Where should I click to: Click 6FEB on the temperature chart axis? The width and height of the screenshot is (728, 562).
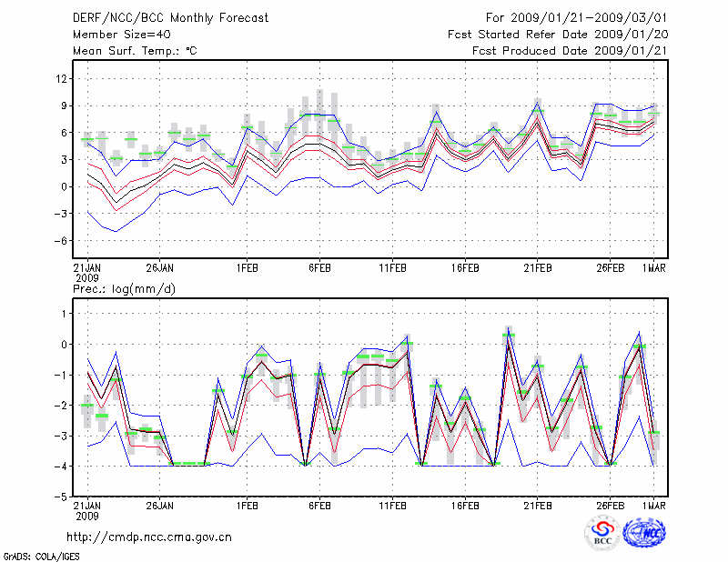tap(318, 268)
